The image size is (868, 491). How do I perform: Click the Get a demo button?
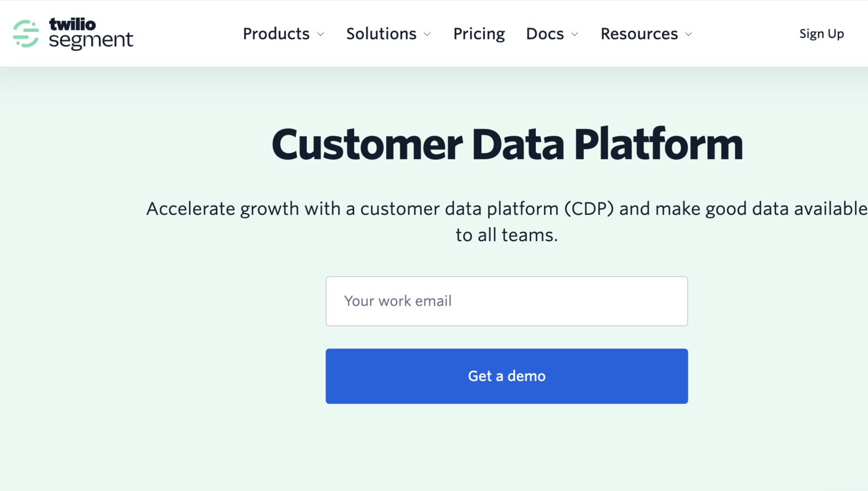(506, 376)
